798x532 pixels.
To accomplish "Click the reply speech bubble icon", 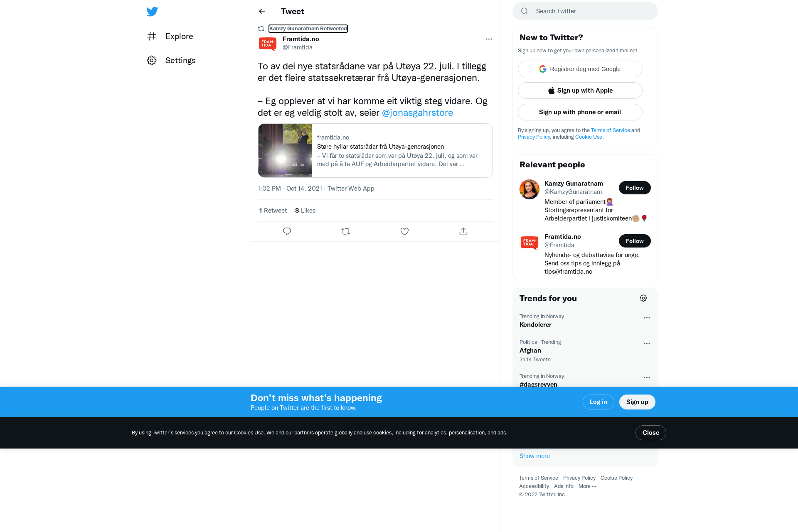I will click(287, 231).
